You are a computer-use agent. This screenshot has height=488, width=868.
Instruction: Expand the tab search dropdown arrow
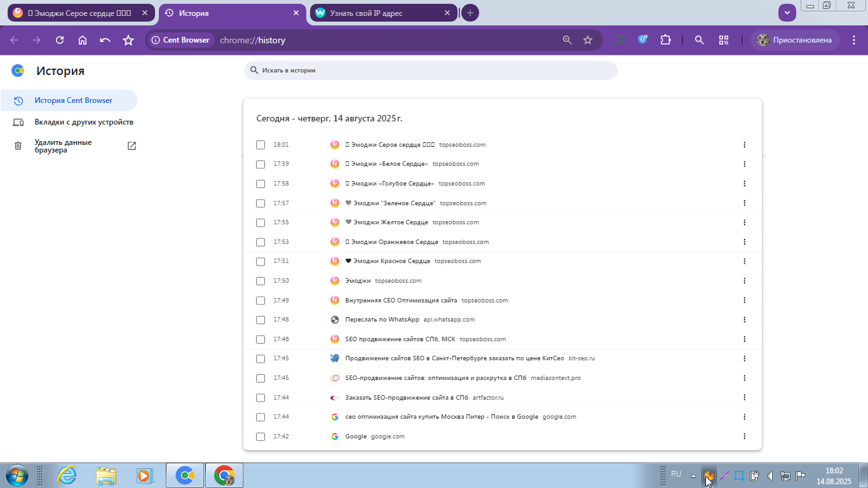[x=787, y=13]
